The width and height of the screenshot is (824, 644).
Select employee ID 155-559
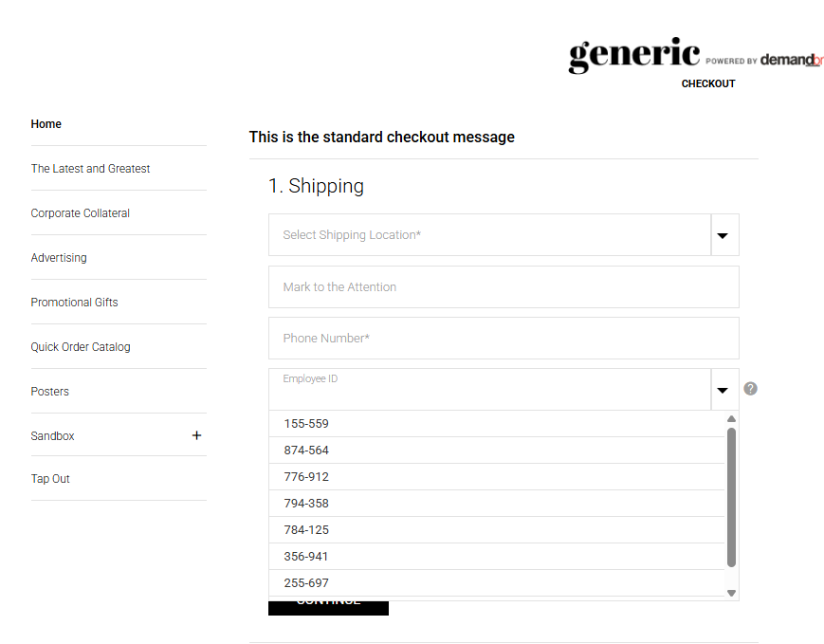coord(497,424)
